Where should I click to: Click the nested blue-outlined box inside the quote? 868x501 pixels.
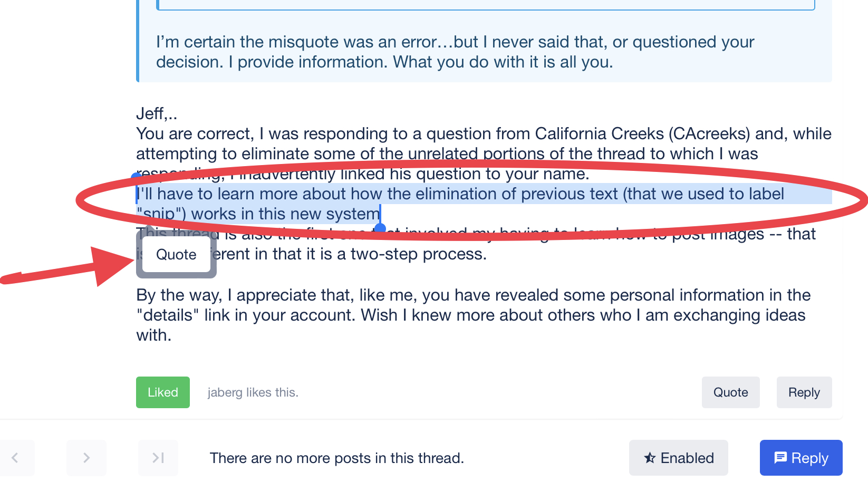pos(485,5)
